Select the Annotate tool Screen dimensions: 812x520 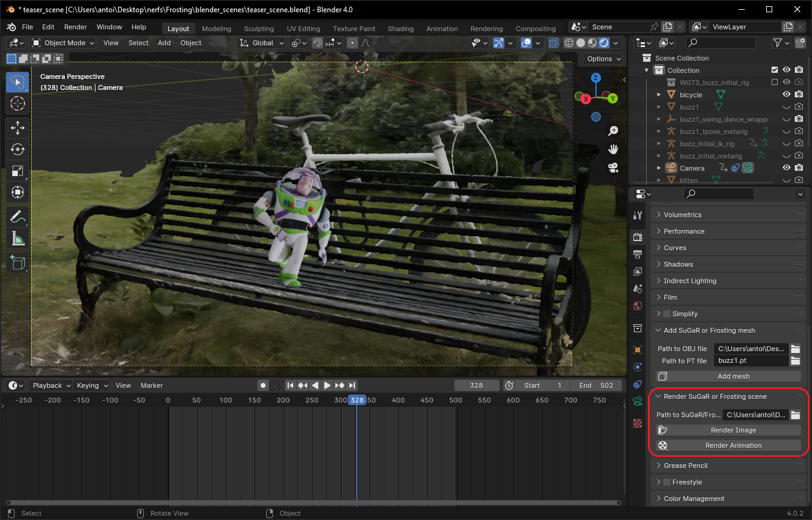coord(17,217)
